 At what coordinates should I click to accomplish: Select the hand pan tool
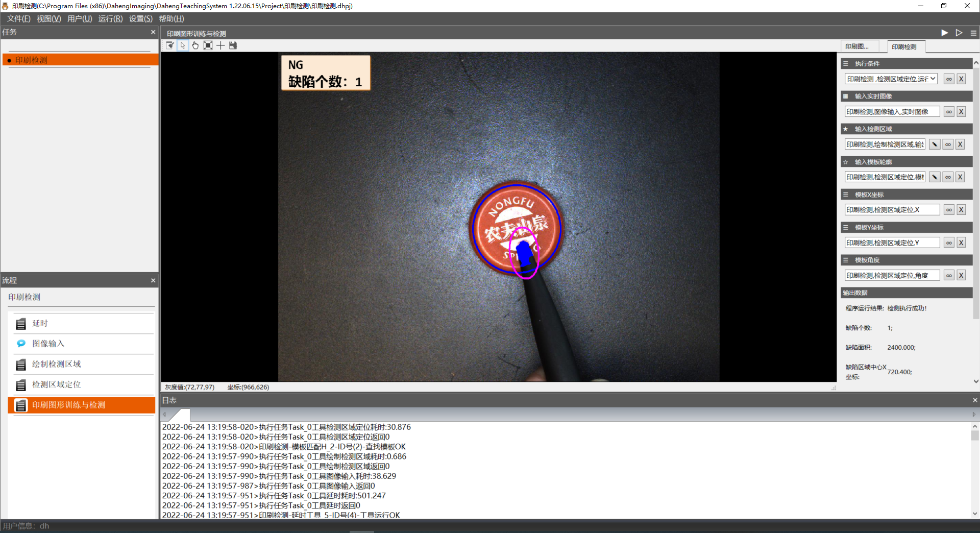[195, 45]
